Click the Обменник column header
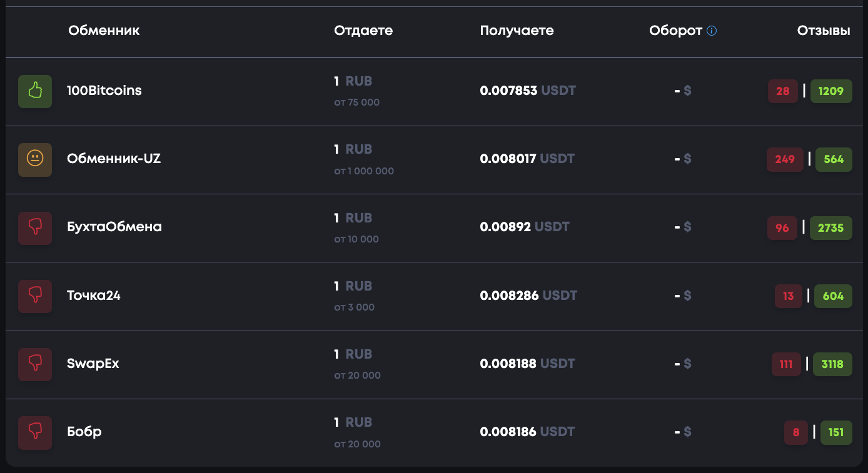This screenshot has height=473, width=868. [x=104, y=31]
